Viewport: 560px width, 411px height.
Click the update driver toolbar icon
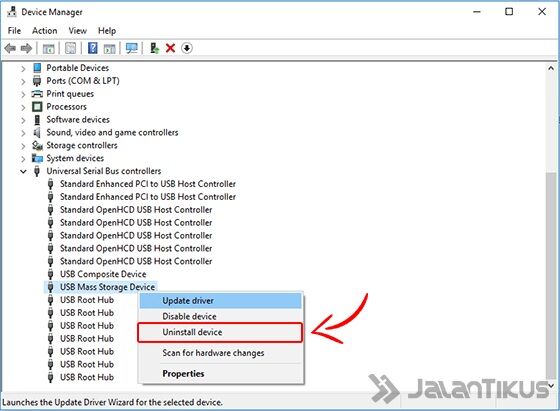pyautogui.click(x=154, y=48)
